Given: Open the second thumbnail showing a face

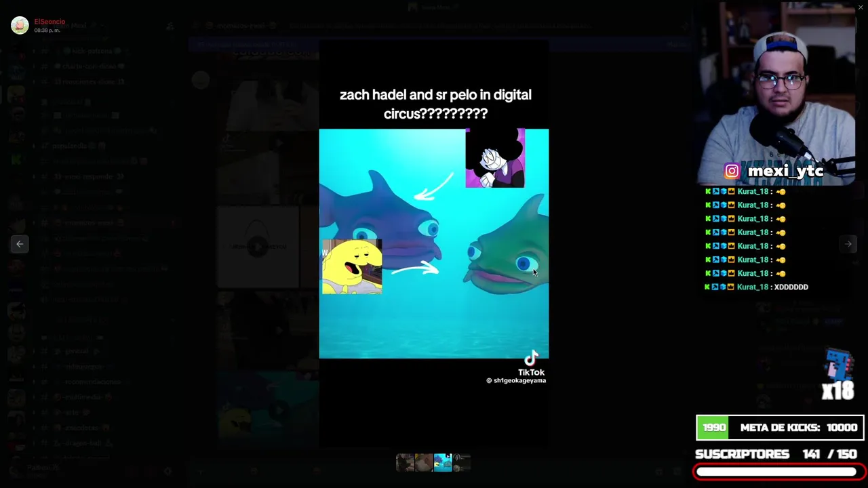Looking at the screenshot, I should point(424,462).
